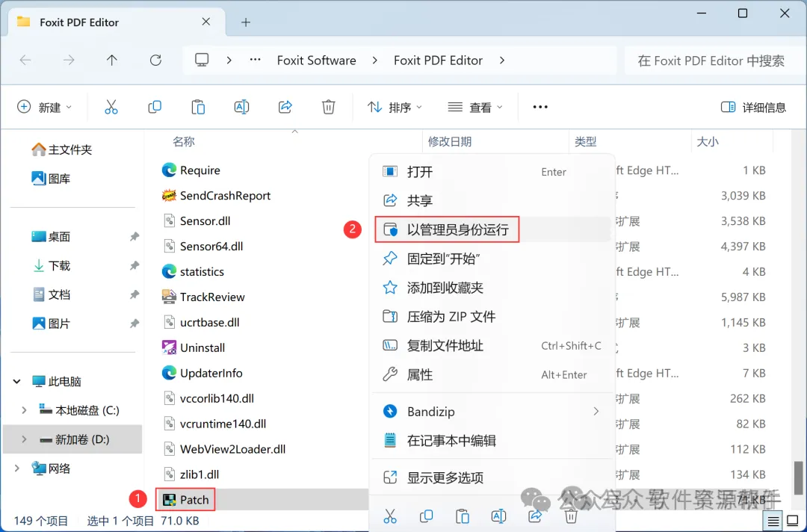Image resolution: width=807 pixels, height=532 pixels.
Task: Choose 共享 in the context menu
Action: click(x=492, y=200)
